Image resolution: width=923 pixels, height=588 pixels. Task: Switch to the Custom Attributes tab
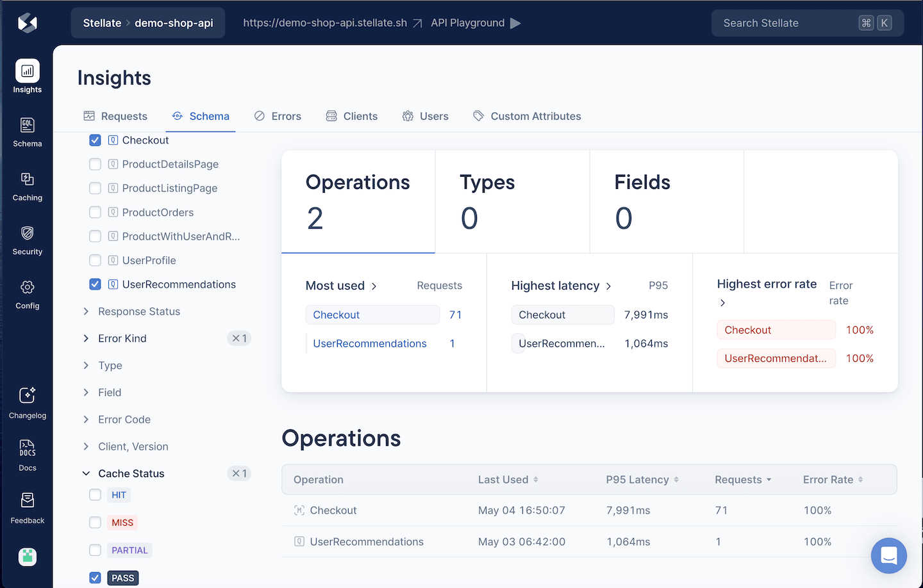[527, 116]
